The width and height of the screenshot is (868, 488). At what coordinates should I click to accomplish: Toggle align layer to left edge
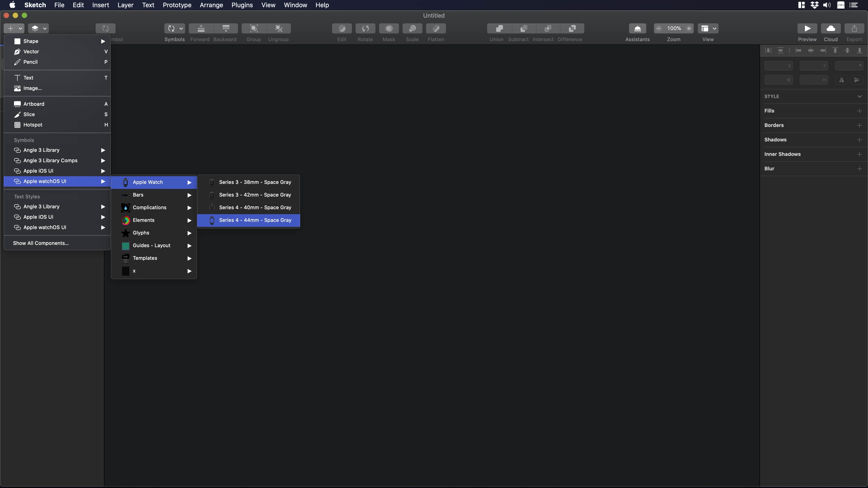pyautogui.click(x=799, y=51)
